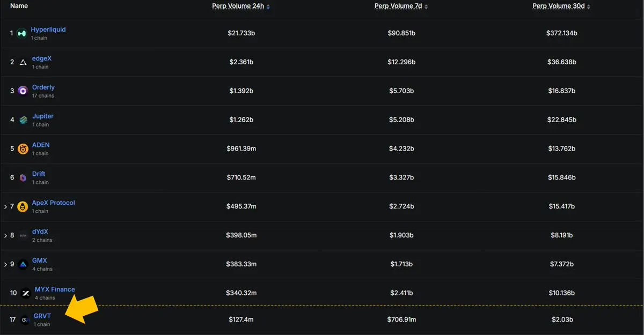The height and width of the screenshot is (335, 644).
Task: Click the GRVT logo icon
Action: (24, 320)
